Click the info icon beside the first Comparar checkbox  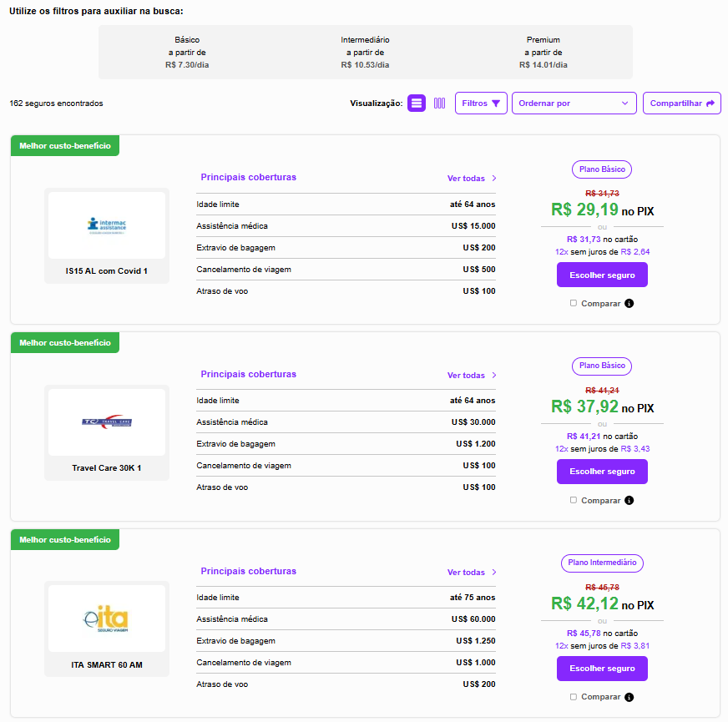[x=629, y=303]
